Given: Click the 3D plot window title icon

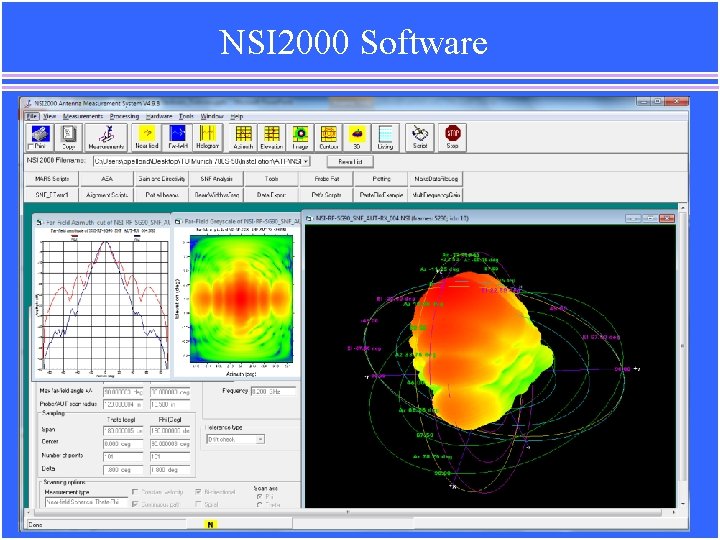Looking at the screenshot, I should click(309, 218).
